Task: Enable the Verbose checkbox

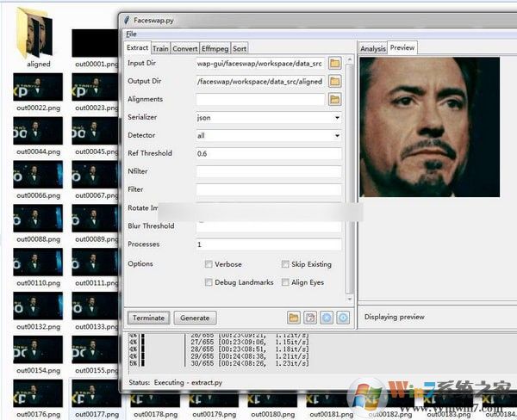Action: [x=209, y=264]
